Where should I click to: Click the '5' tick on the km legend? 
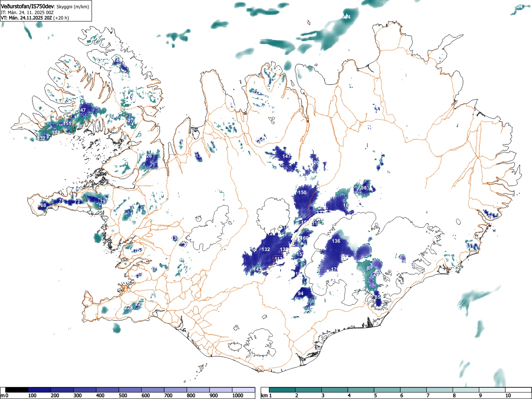pos(375,396)
